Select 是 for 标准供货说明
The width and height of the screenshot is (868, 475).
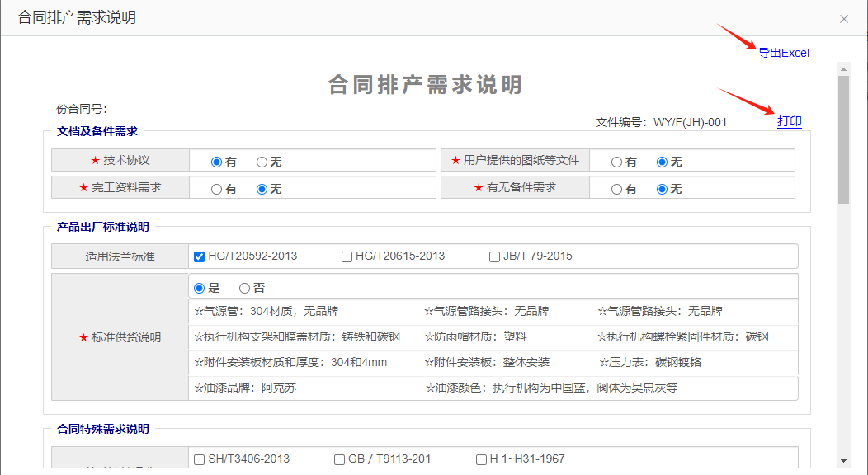199,288
